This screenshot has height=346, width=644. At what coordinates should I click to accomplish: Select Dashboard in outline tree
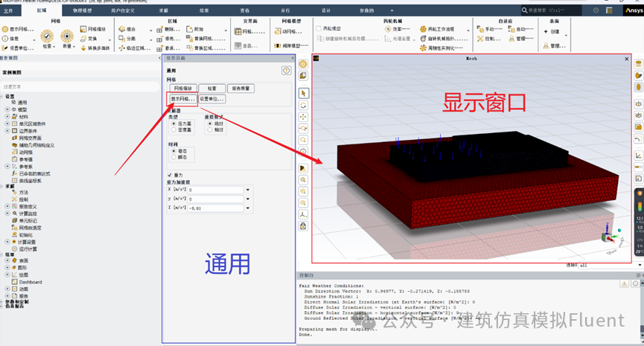pyautogui.click(x=31, y=282)
